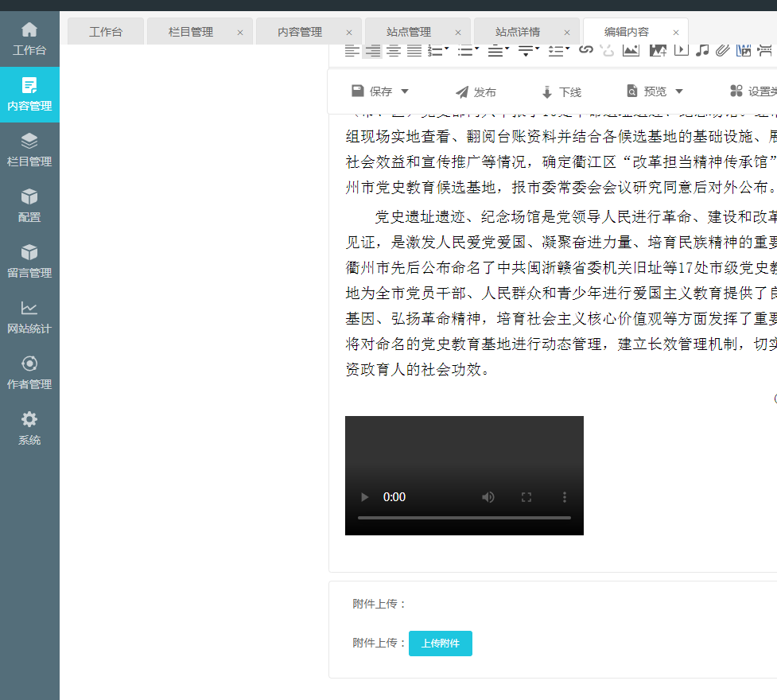The width and height of the screenshot is (777, 700).
Task: Open 网站统计 statistics in sidebar
Action: pyautogui.click(x=29, y=317)
